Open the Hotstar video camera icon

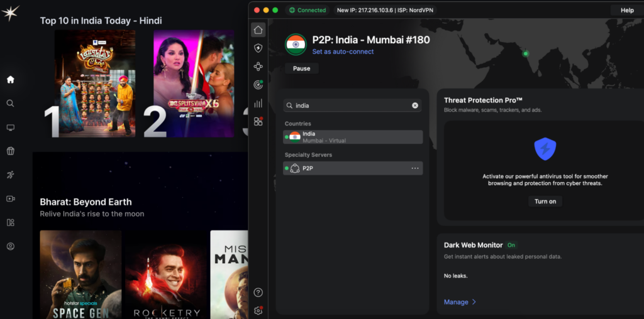tap(11, 199)
